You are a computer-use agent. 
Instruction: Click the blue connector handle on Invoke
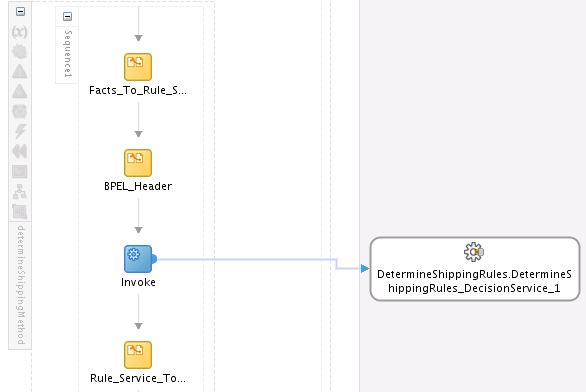click(x=154, y=259)
